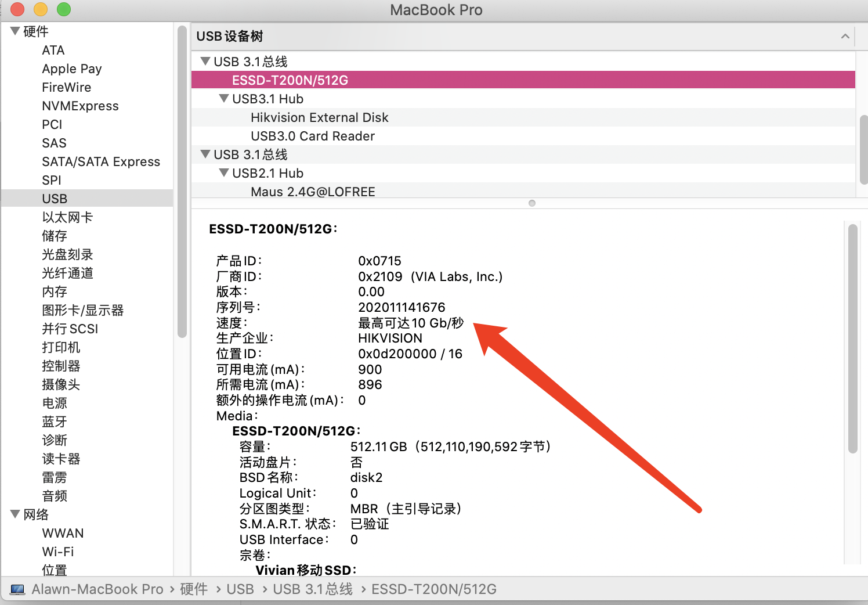This screenshot has height=605, width=868.
Task: Select Maus 2.4G@LOFREE device
Action: (523, 191)
